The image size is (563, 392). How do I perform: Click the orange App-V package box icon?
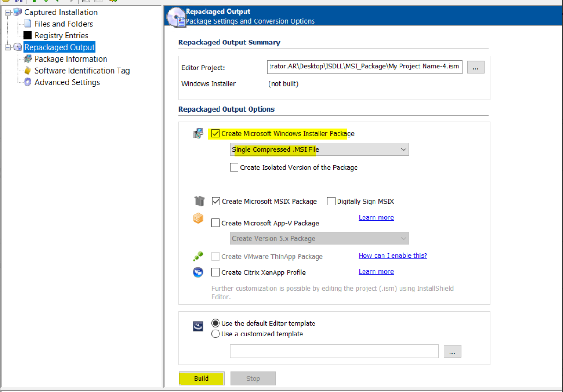tap(198, 218)
